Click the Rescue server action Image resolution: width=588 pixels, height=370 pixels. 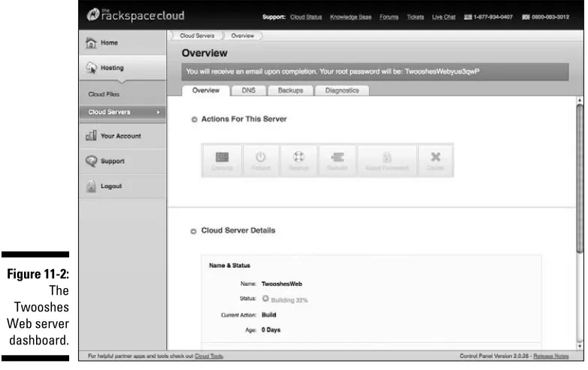click(299, 160)
